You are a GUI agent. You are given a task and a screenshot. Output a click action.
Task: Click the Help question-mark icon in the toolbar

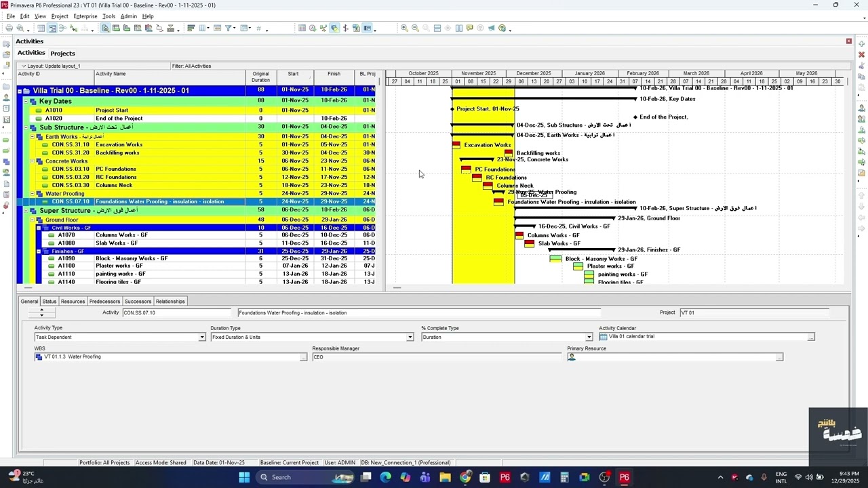point(502,28)
